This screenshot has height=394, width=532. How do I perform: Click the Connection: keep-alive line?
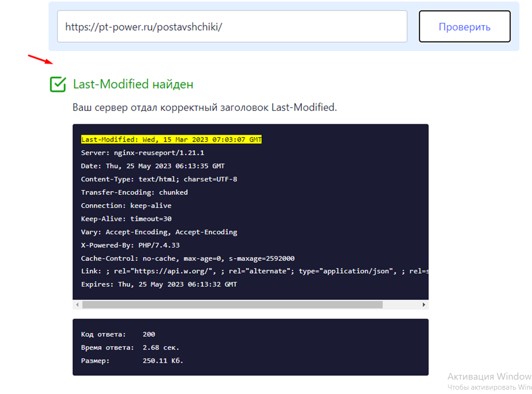coord(126,206)
